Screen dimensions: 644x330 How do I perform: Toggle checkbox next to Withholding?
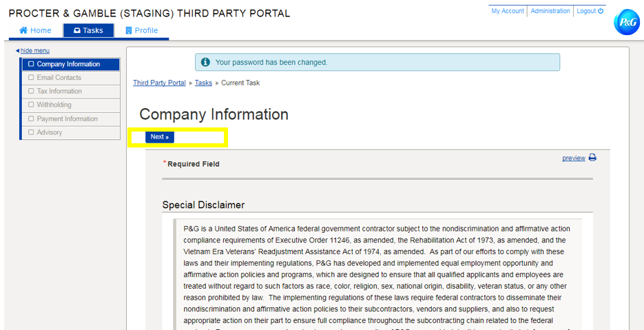[x=31, y=105]
